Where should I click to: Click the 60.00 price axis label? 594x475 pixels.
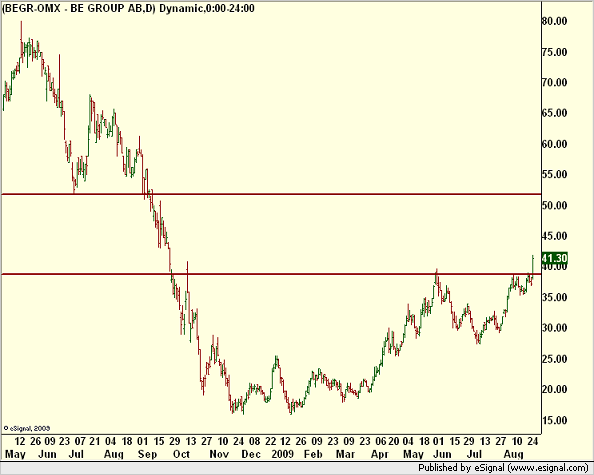coord(555,144)
